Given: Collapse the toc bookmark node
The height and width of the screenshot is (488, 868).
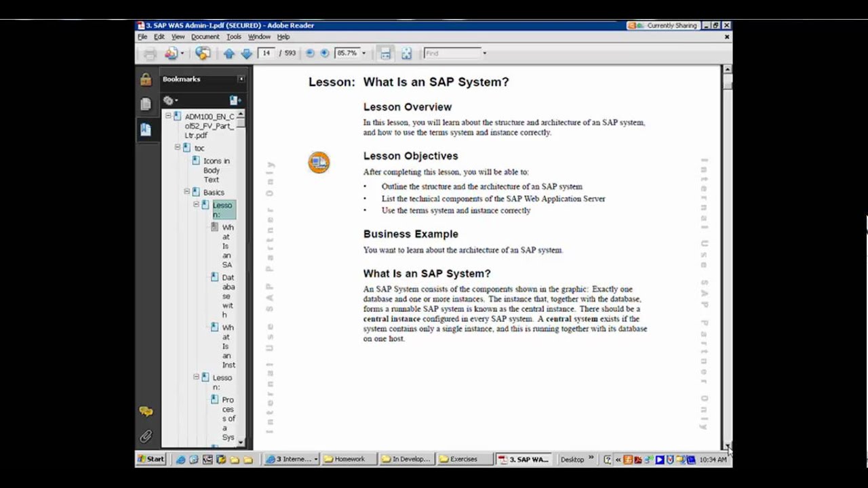Looking at the screenshot, I should click(x=178, y=148).
